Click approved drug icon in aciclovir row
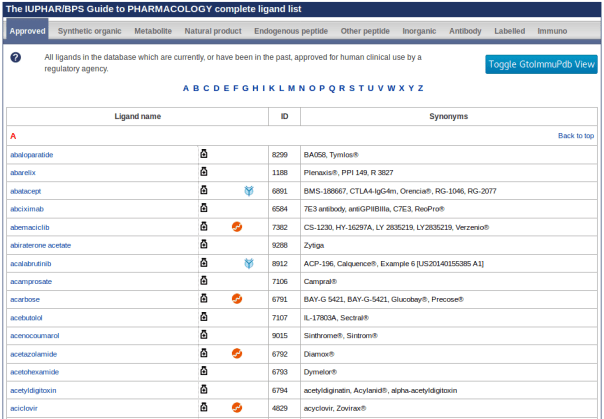The width and height of the screenshot is (604, 419). point(204,407)
